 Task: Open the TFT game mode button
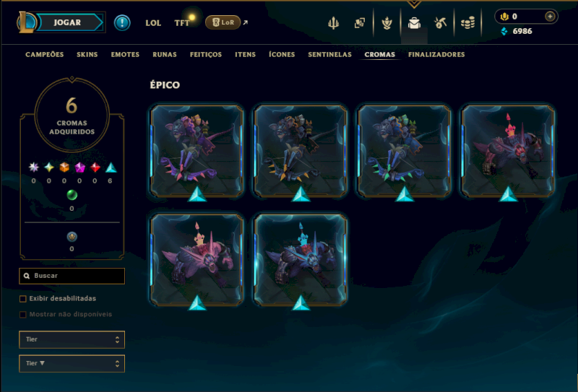[182, 23]
